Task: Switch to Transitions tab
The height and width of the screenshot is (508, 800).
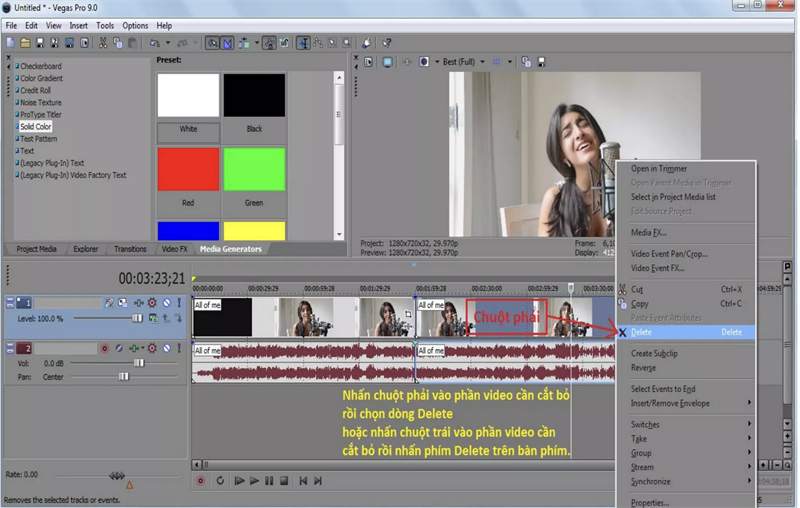Action: (x=130, y=249)
